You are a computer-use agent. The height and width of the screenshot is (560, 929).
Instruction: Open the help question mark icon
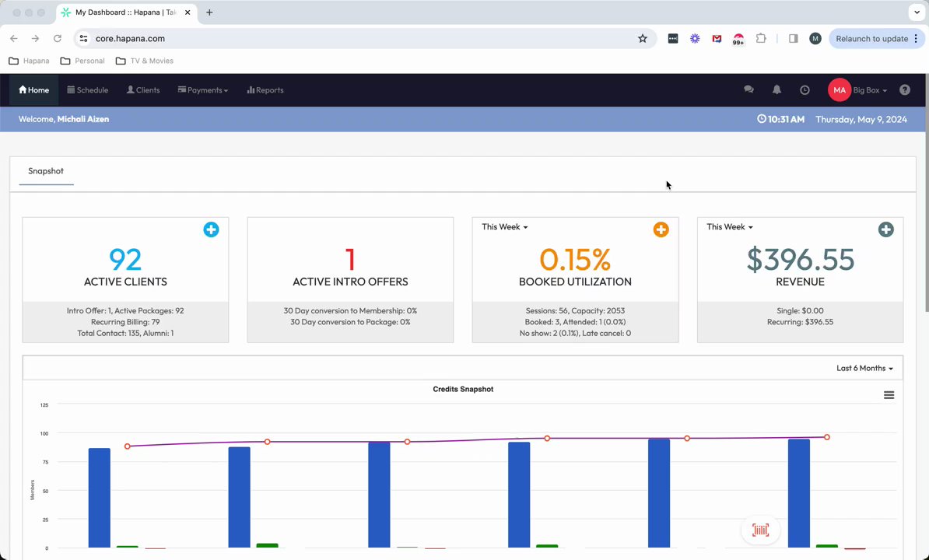pyautogui.click(x=905, y=90)
